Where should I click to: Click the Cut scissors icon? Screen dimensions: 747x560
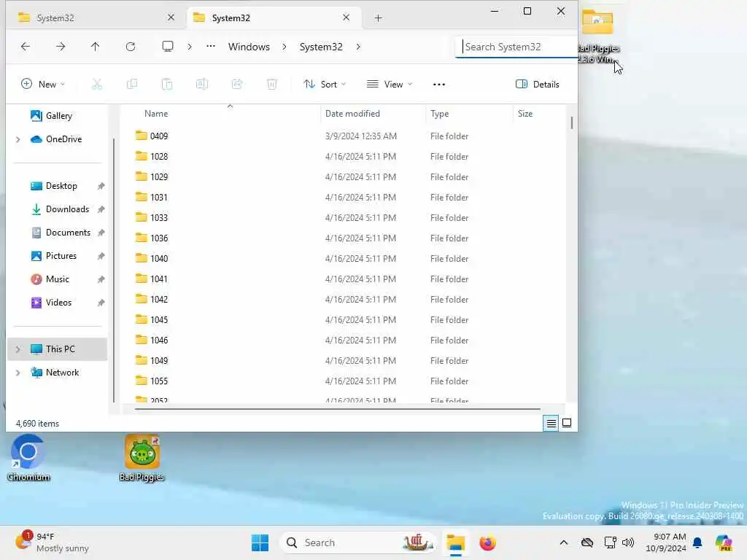pos(97,85)
